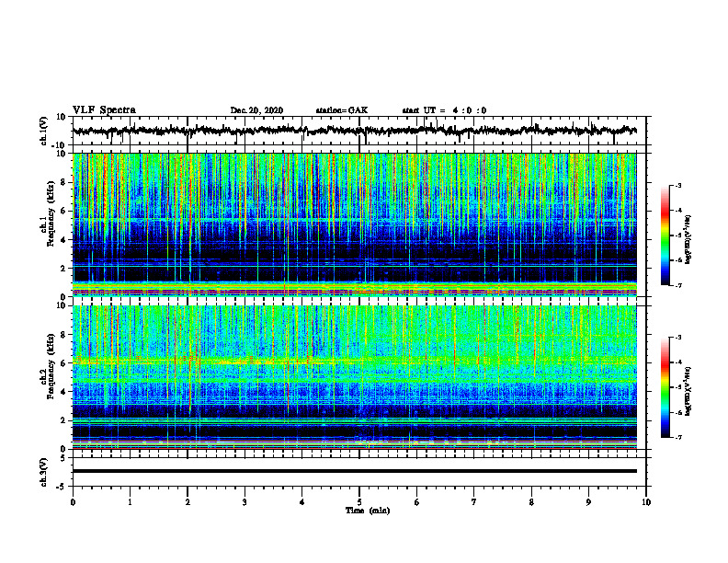Click time axis tick label 5

[359, 502]
